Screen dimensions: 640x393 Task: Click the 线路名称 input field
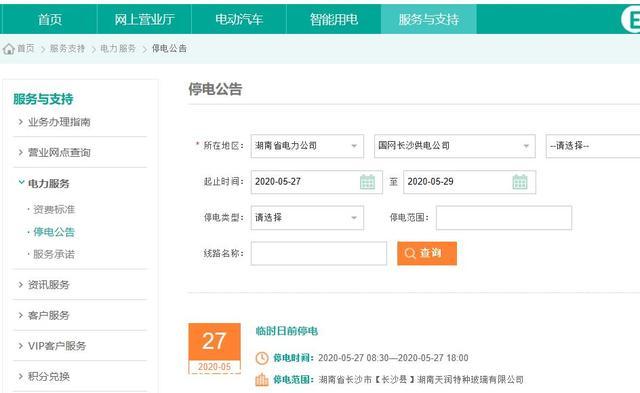pos(319,253)
